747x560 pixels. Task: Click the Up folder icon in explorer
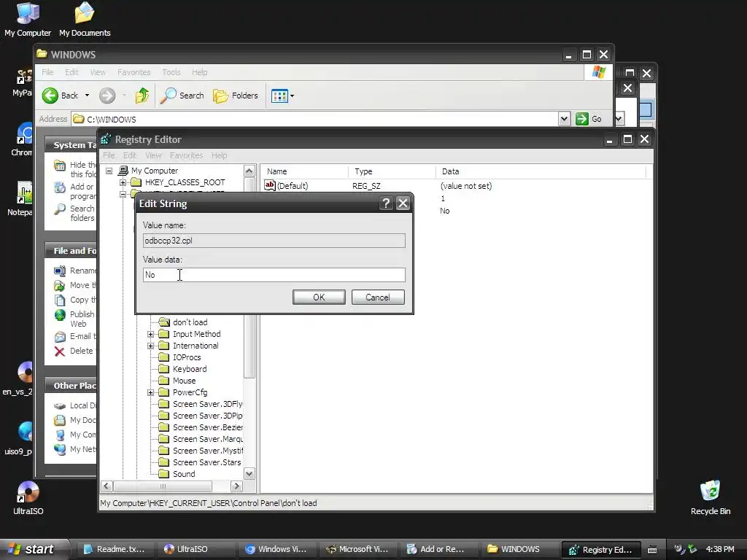tap(142, 96)
